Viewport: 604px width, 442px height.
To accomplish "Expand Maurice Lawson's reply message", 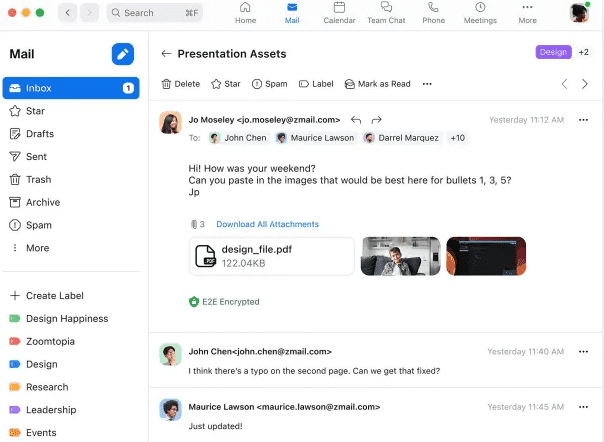I will point(376,416).
